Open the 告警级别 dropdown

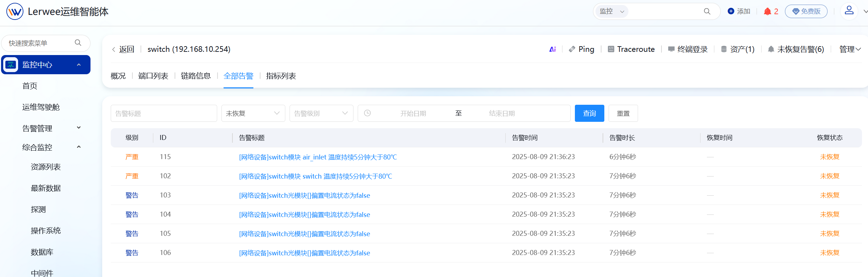(321, 113)
